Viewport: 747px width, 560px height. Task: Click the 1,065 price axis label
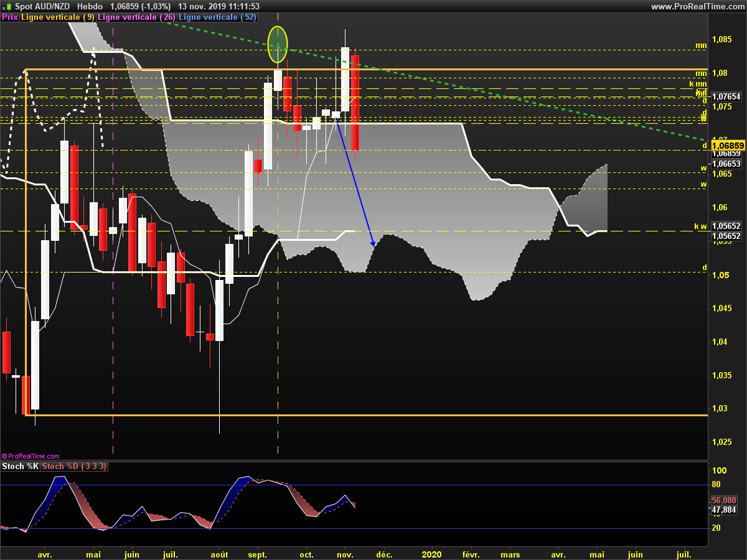point(721,174)
